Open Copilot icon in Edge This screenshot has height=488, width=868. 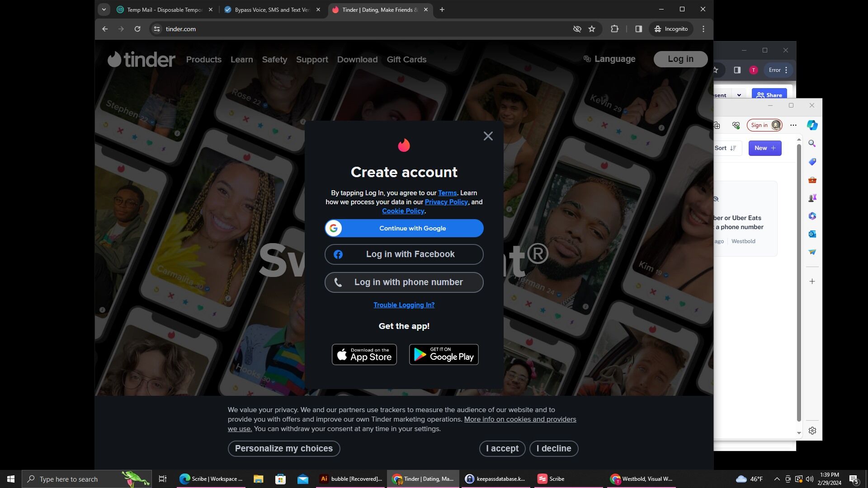click(812, 125)
